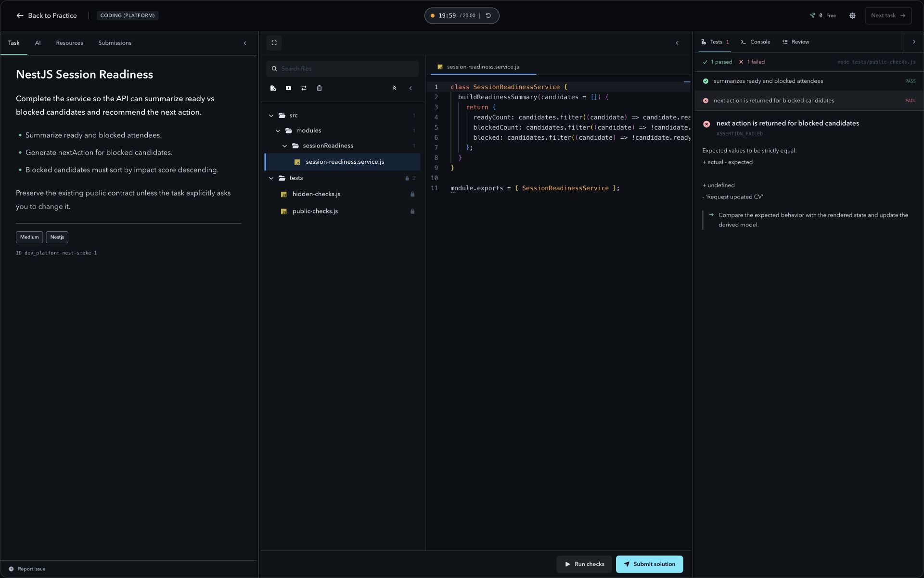Collapse all folders double-chevron icon
924x578 pixels.
pos(394,88)
